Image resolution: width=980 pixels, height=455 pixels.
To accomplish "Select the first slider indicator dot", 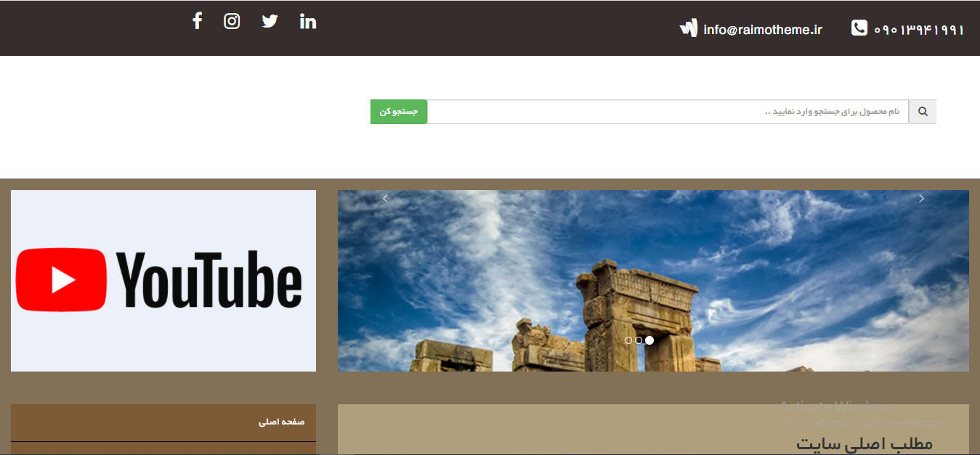I will [x=628, y=340].
